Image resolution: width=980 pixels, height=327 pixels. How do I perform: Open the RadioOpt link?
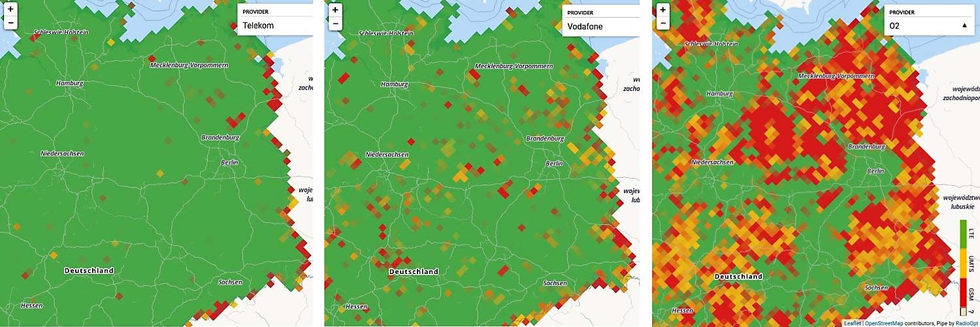tap(966, 323)
